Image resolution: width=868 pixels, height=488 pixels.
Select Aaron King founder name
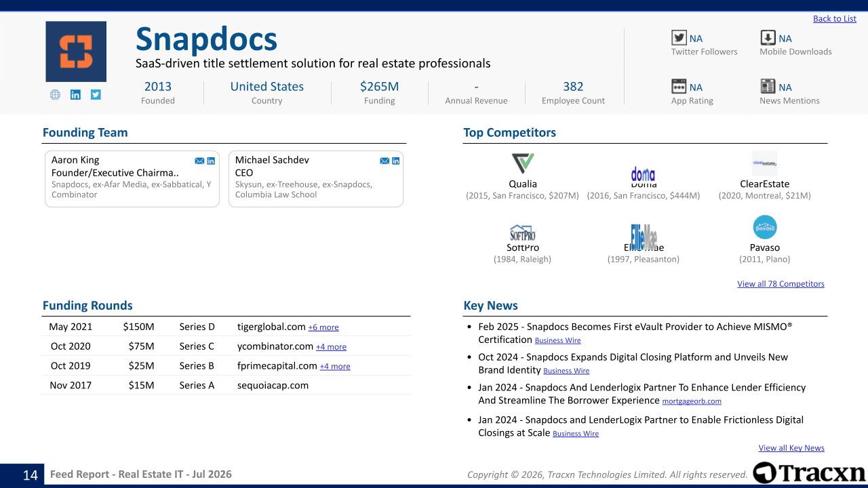point(75,160)
